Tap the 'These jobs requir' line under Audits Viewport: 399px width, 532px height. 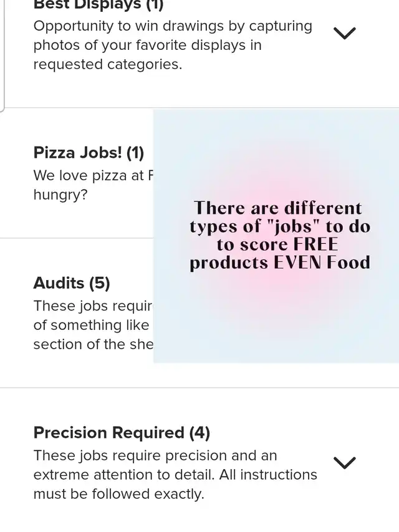click(x=92, y=306)
